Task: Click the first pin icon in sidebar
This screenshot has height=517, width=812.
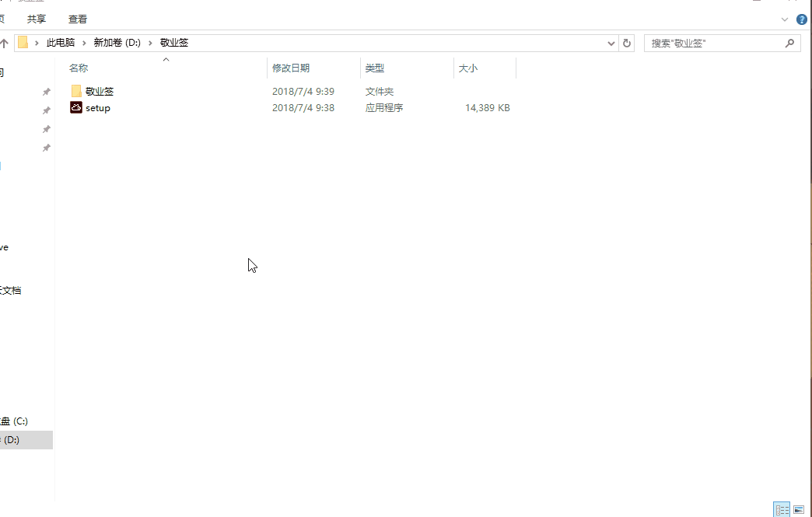Action: tap(46, 92)
